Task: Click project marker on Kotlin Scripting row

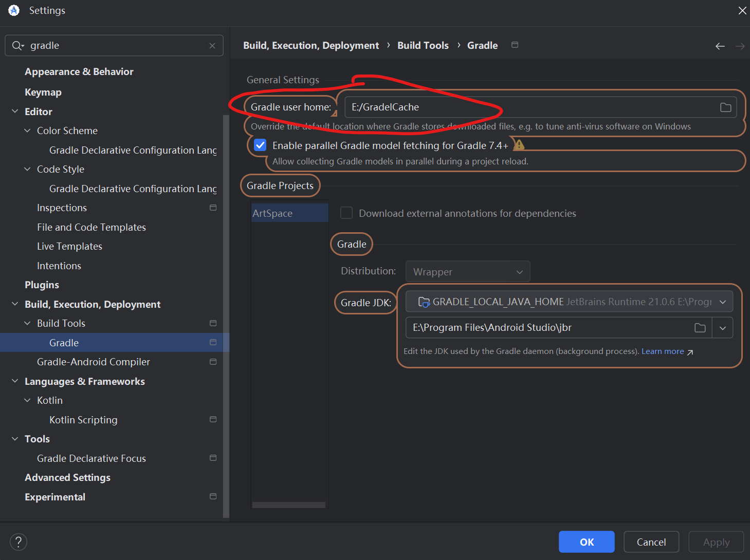Action: [213, 419]
